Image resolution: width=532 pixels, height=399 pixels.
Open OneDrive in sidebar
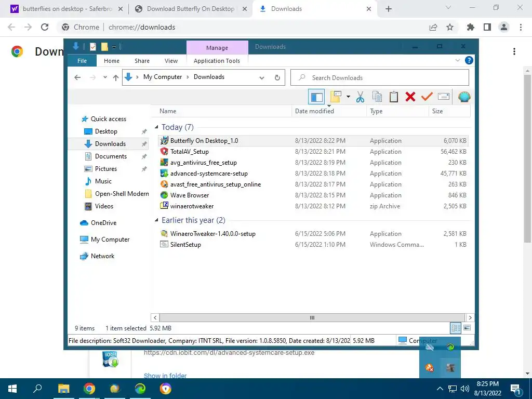coord(103,222)
